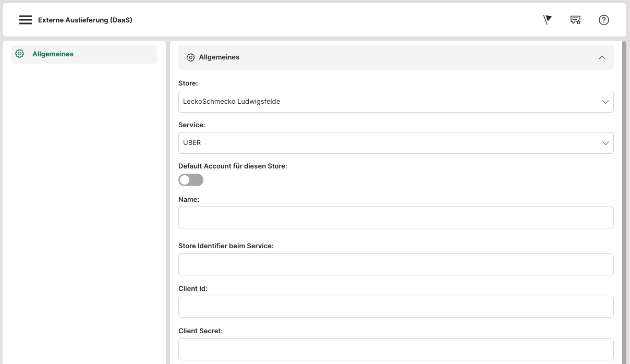Focus the Client Secret text box
Image resolution: width=630 pixels, height=364 pixels.
396,349
